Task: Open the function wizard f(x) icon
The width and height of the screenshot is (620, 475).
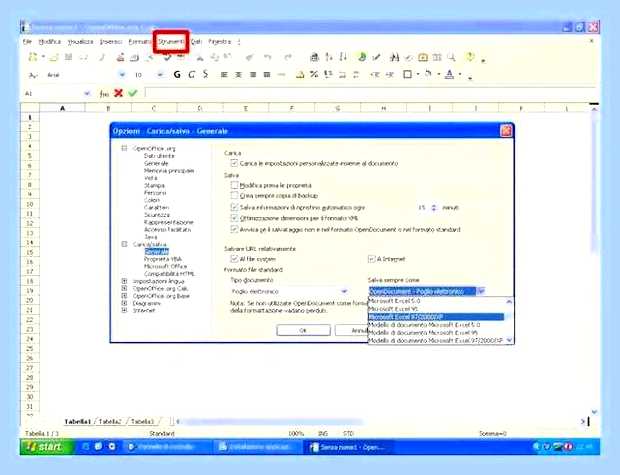Action: [104, 94]
